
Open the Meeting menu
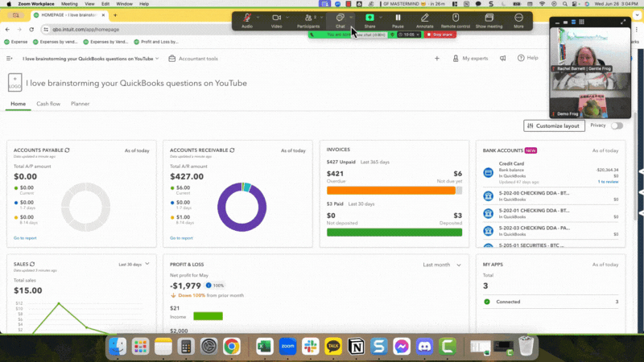pos(69,4)
